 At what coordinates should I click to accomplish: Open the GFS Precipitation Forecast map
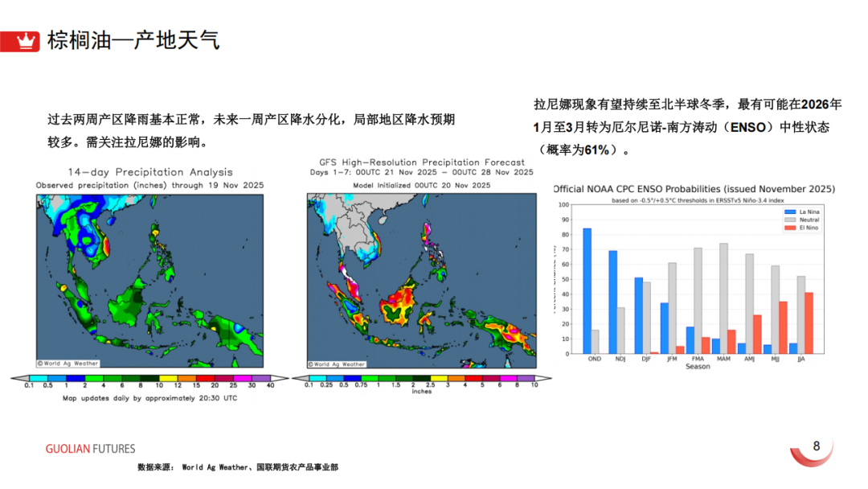coord(422,281)
